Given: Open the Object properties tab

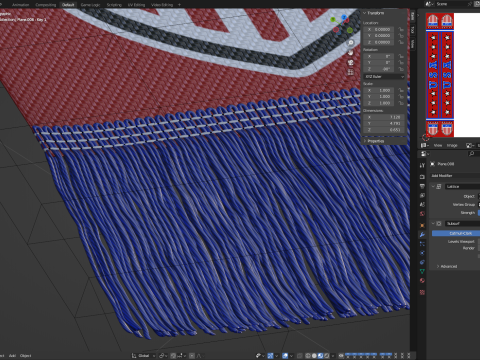Looking at the screenshot, I should 422,225.
